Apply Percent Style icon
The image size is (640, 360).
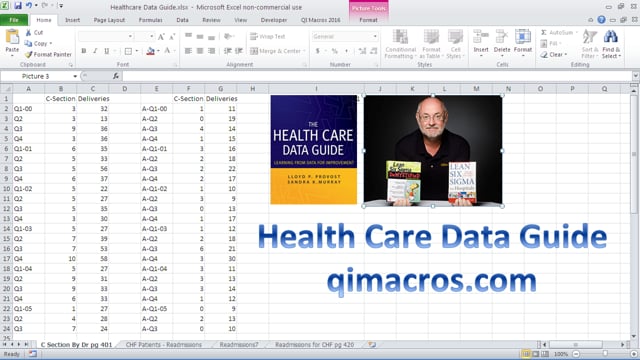[x=335, y=51]
